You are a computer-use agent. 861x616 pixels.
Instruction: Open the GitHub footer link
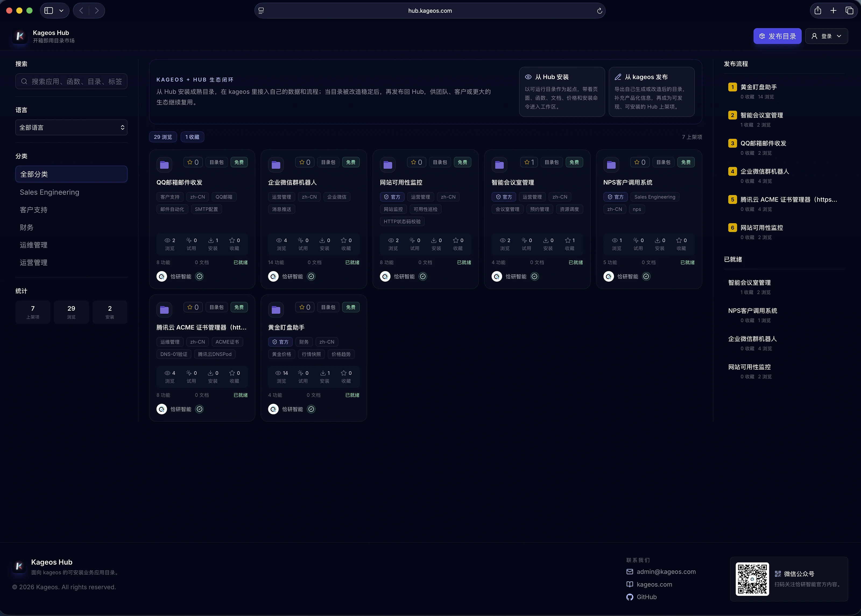tap(647, 597)
